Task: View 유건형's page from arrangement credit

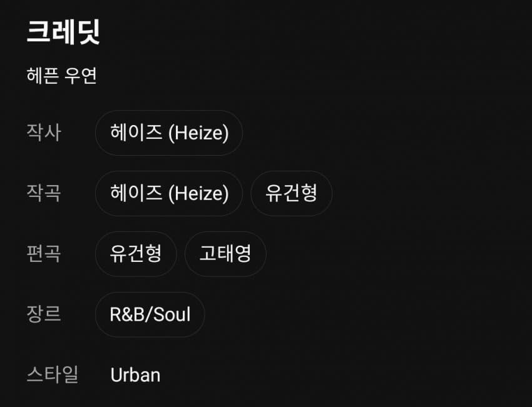Action: [136, 254]
